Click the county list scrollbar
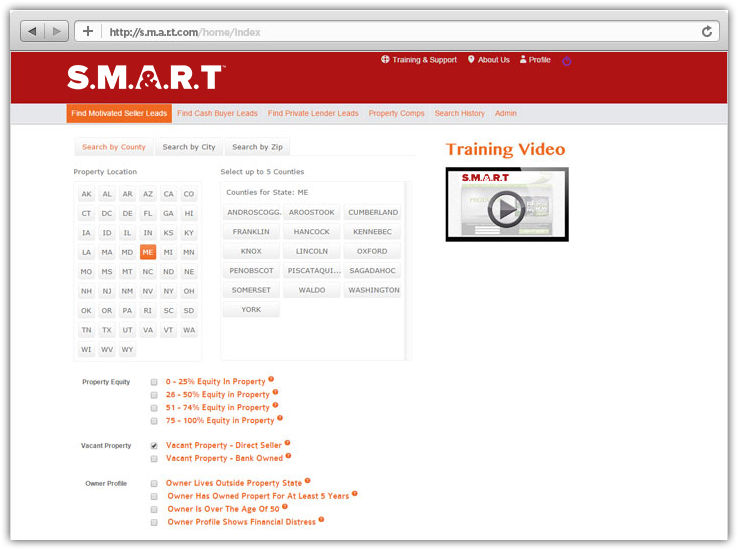 (408, 271)
